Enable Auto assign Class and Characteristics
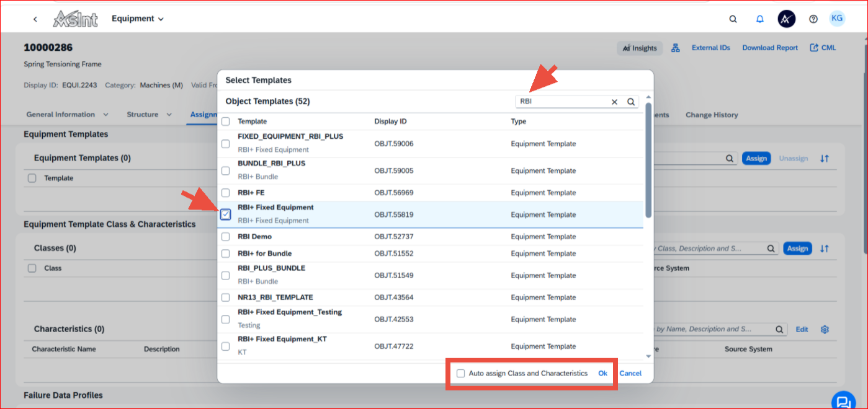 click(460, 374)
